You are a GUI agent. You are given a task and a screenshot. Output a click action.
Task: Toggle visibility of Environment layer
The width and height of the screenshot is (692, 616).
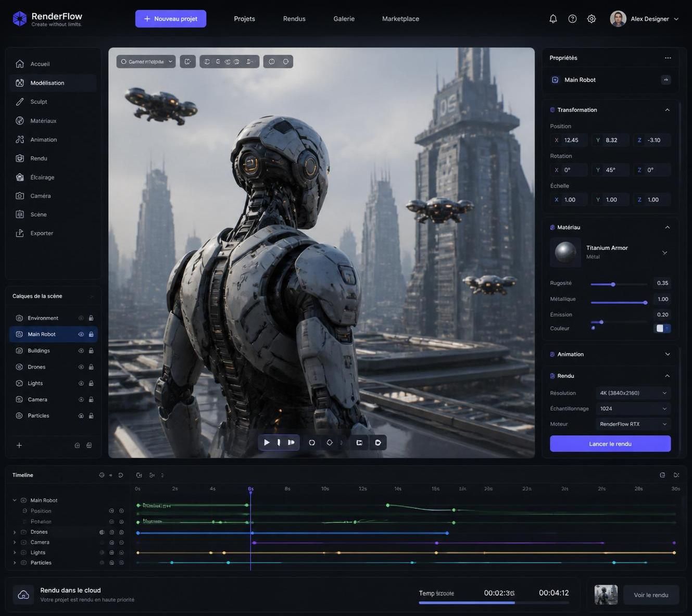(x=81, y=318)
